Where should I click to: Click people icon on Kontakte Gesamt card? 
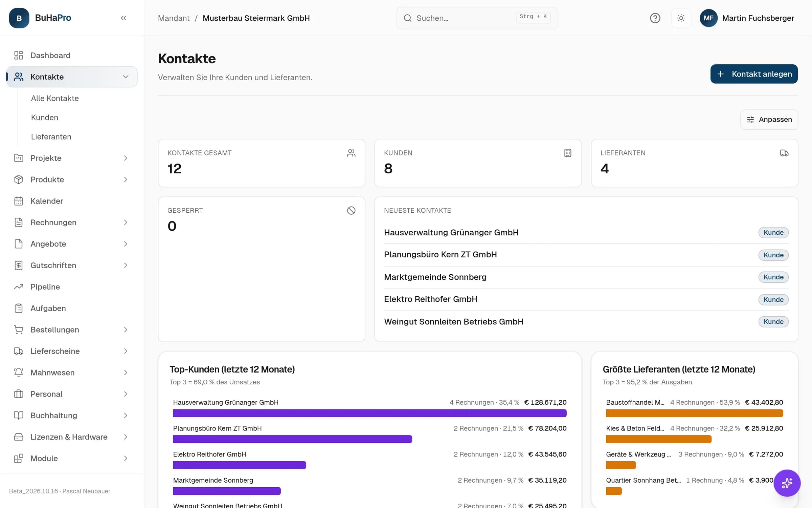(x=351, y=153)
